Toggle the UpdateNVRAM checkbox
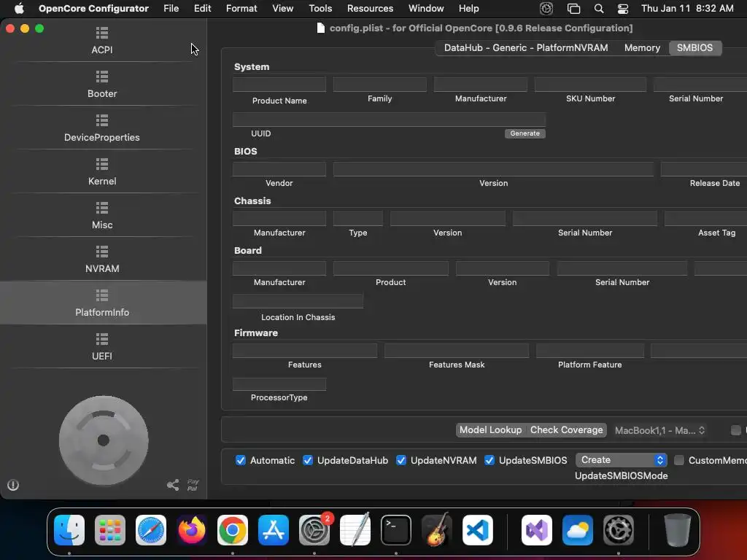 pyautogui.click(x=401, y=460)
